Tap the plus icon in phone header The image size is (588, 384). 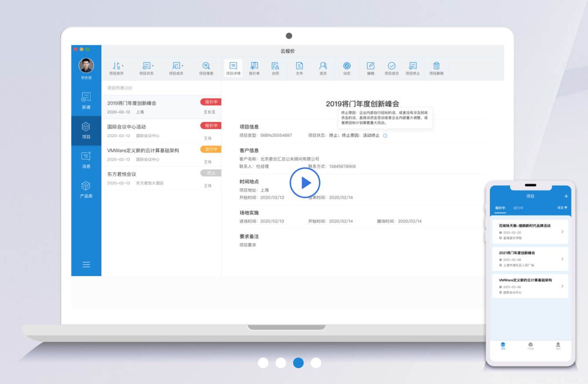[x=566, y=196]
